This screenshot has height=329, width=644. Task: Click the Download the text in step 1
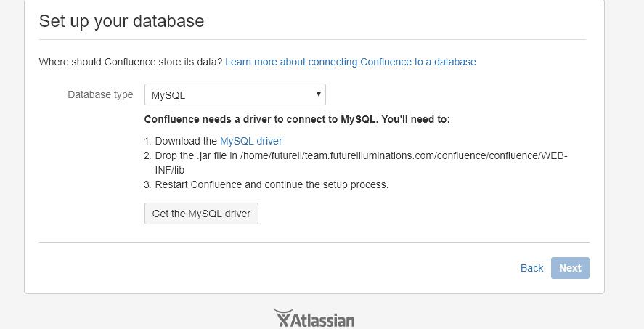click(x=186, y=142)
